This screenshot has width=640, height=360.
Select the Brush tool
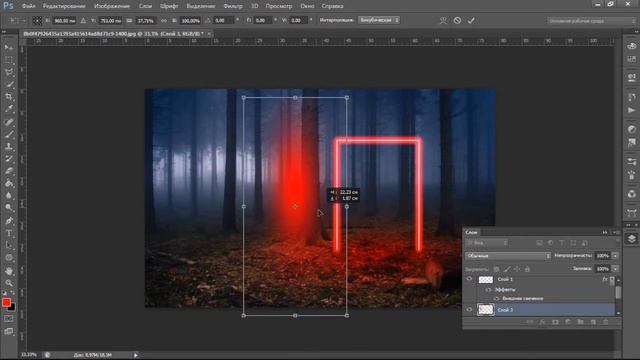9,134
